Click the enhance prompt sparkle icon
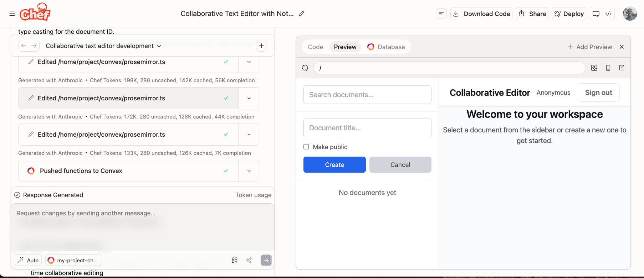The height and width of the screenshot is (278, 644). tap(249, 260)
